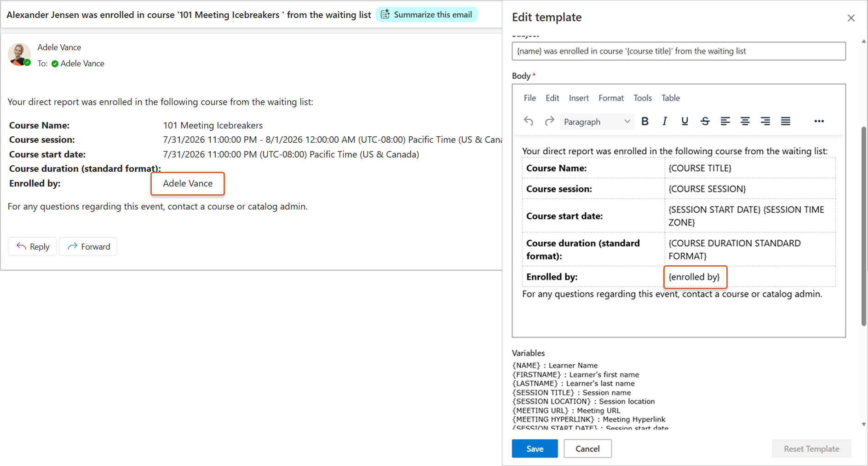Viewport: 868px width, 466px height.
Task: Save the template
Action: tap(535, 449)
